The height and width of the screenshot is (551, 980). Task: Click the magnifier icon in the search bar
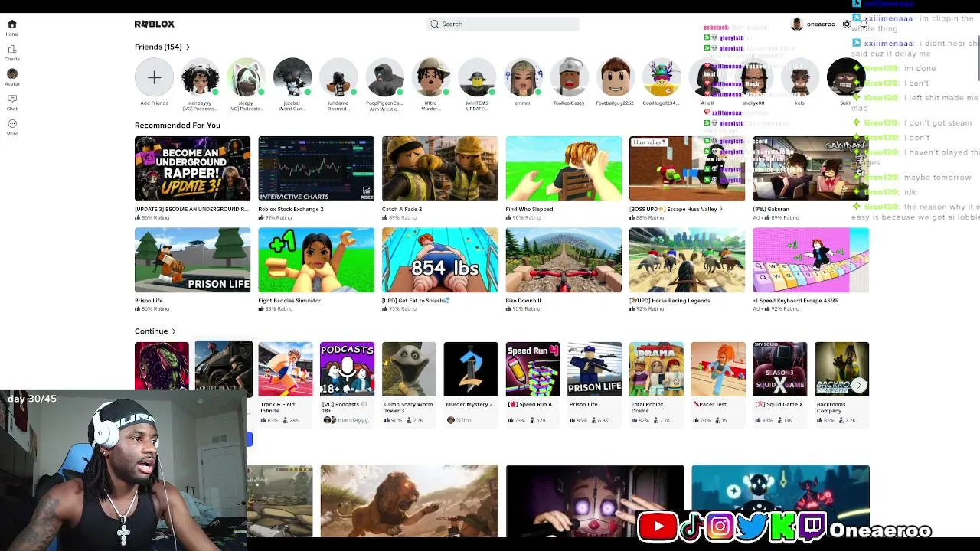(435, 24)
